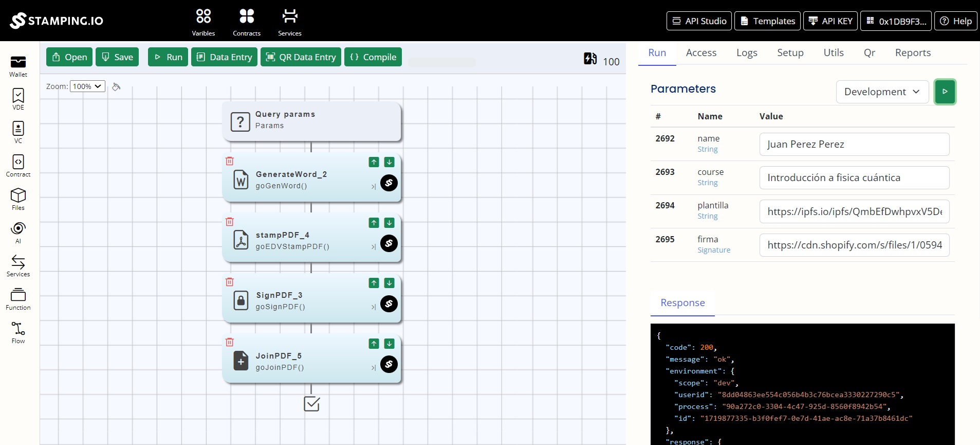This screenshot has height=445, width=980.
Task: Move stampPDF_4 node down
Action: point(390,223)
